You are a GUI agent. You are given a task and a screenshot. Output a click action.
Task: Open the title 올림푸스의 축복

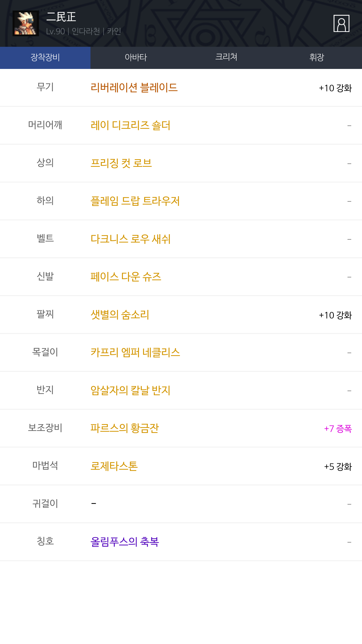[124, 542]
